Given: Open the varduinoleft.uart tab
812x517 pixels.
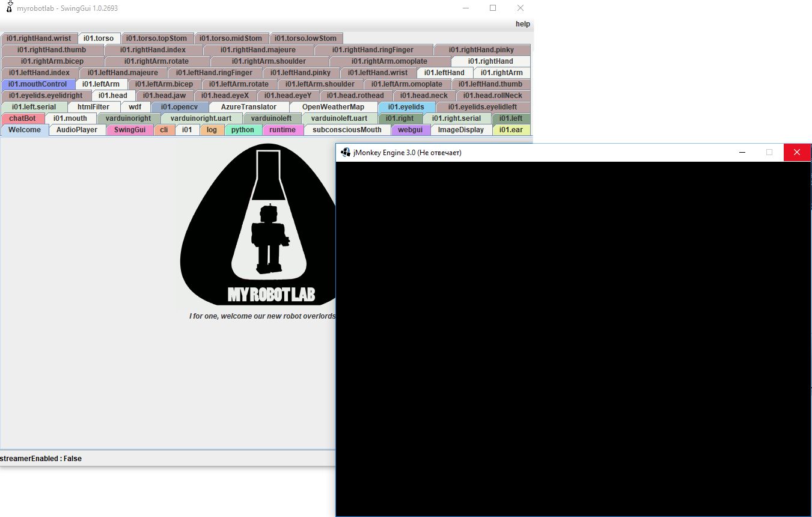Looking at the screenshot, I should coord(340,118).
